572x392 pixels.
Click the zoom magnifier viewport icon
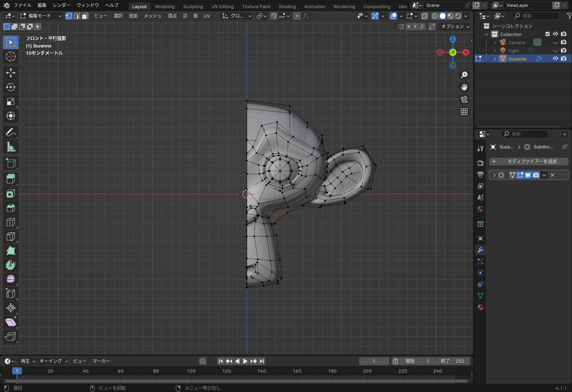click(x=464, y=75)
